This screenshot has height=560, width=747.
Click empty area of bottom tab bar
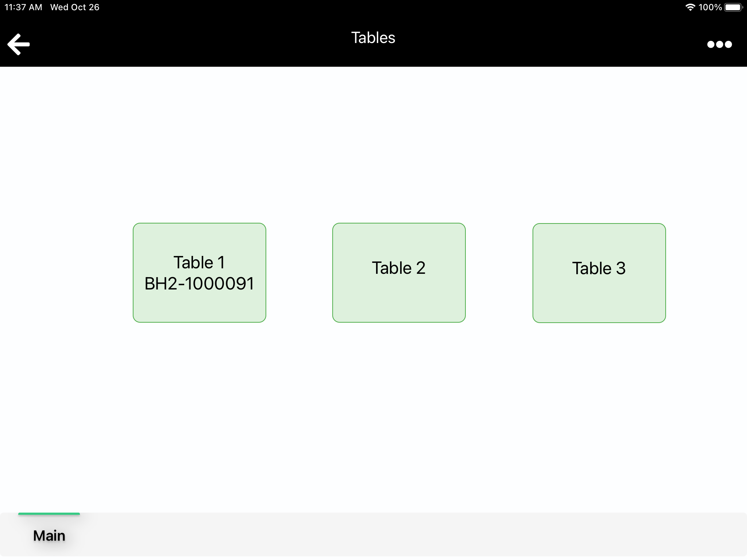(412, 535)
